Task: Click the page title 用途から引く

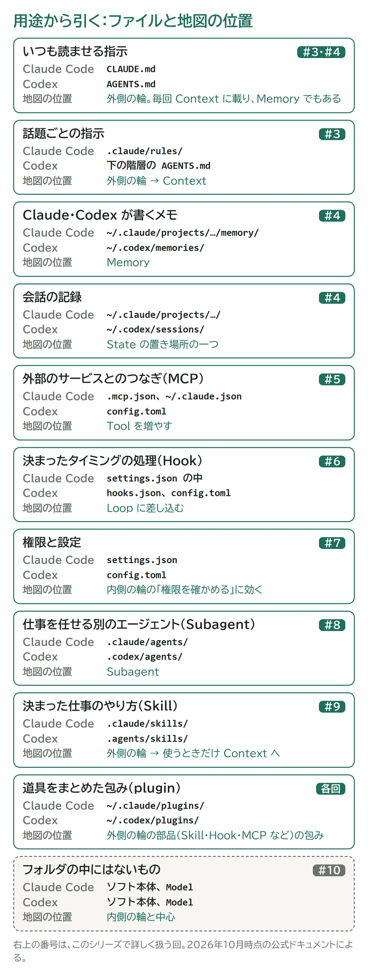Action: 133,21
